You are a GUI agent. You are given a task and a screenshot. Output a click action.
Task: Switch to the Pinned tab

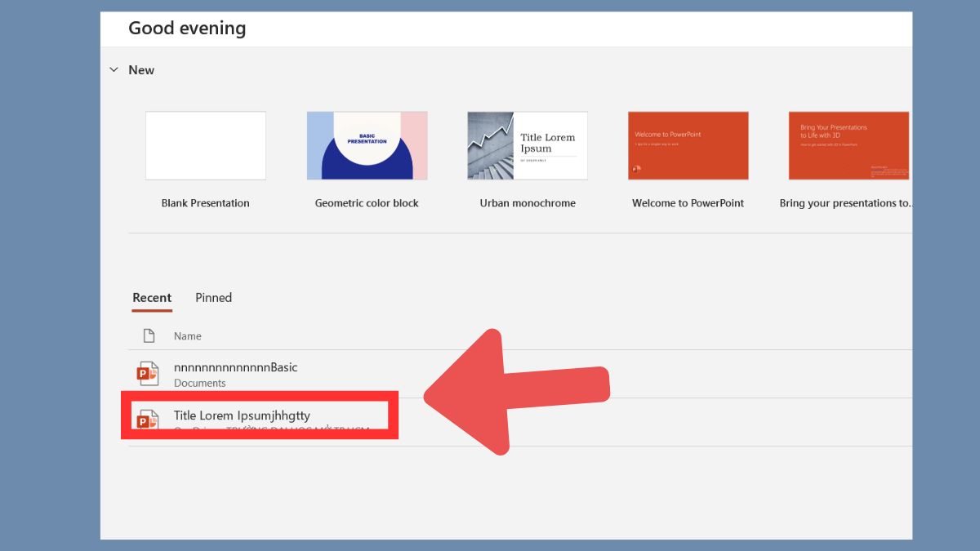coord(214,298)
